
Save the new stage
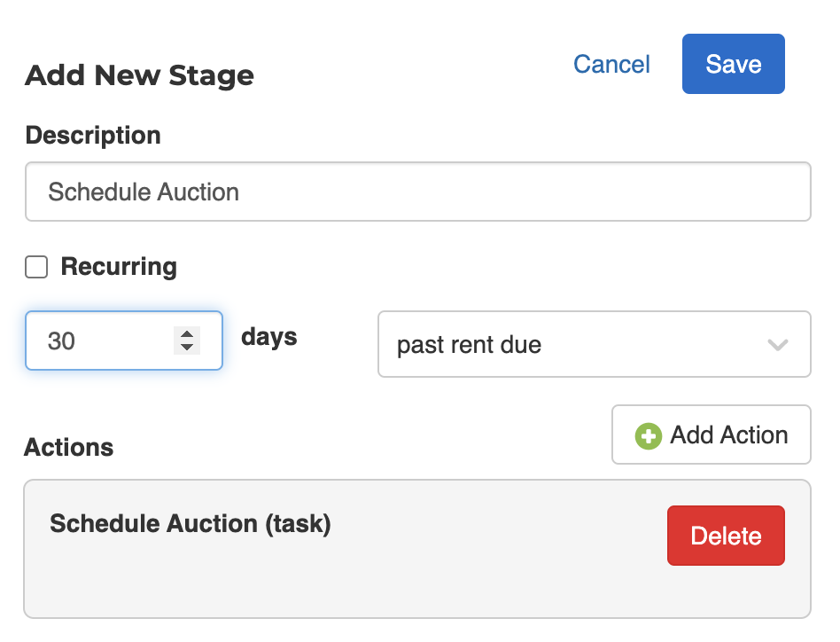click(733, 64)
